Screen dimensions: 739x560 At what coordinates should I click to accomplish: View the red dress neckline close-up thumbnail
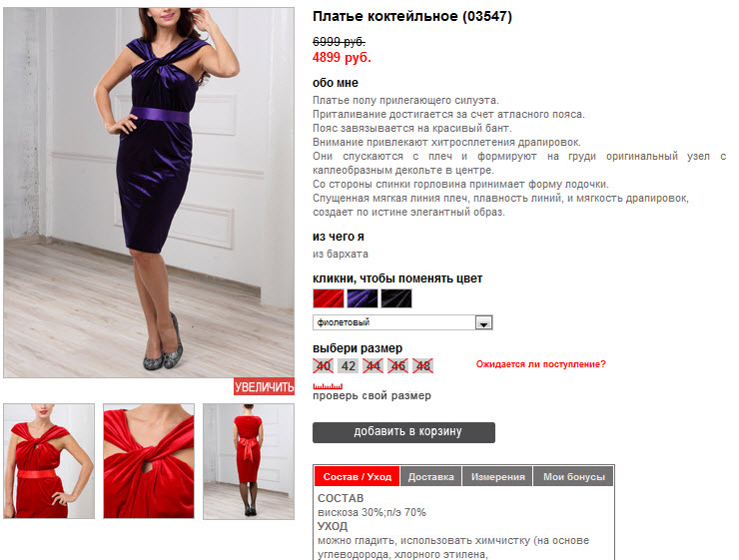coord(149,461)
